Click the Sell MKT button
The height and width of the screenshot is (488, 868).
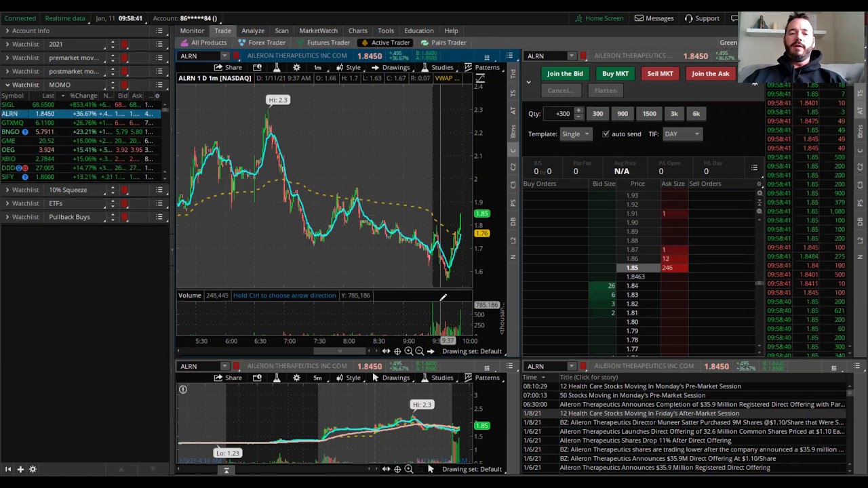pos(660,74)
